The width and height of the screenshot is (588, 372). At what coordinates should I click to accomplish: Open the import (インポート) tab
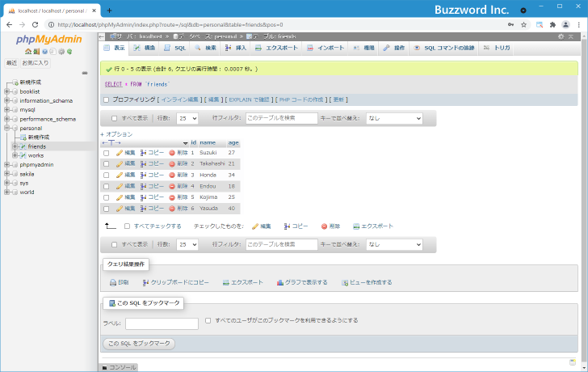tap(325, 48)
